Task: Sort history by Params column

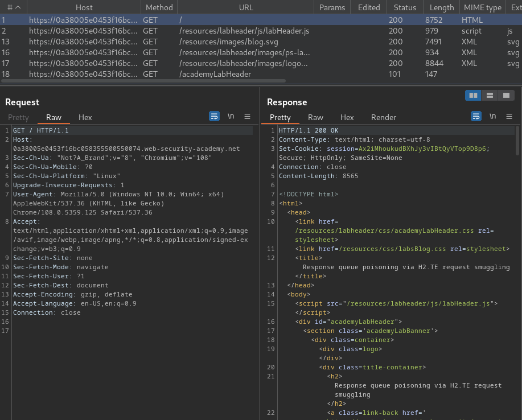Action: pos(332,7)
